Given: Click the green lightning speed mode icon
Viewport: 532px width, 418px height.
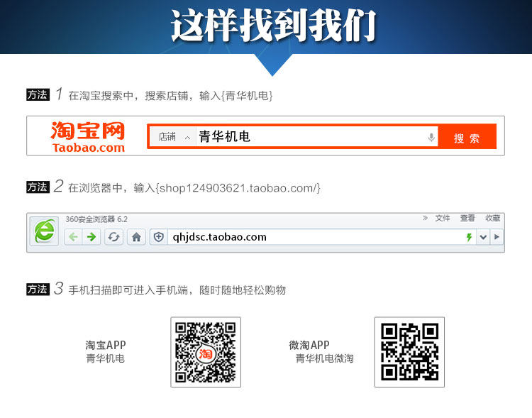Looking at the screenshot, I should [x=470, y=237].
